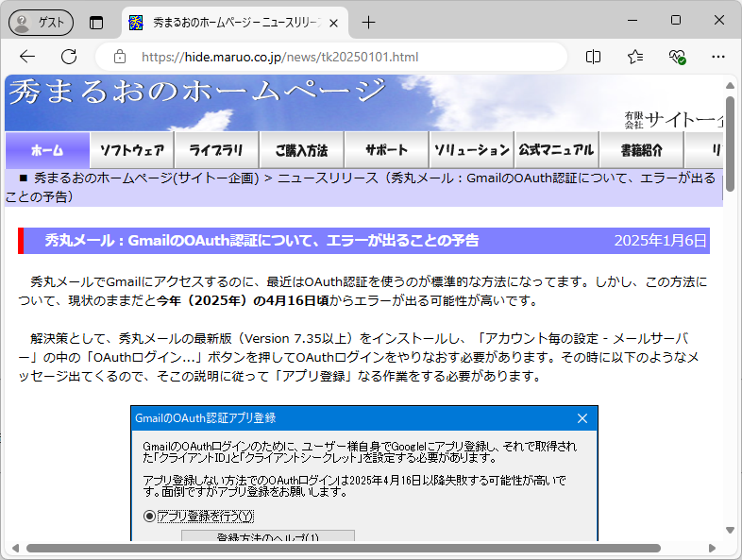
Task: Select the アプリ登録を行う(Y) radio button
Action: (149, 516)
